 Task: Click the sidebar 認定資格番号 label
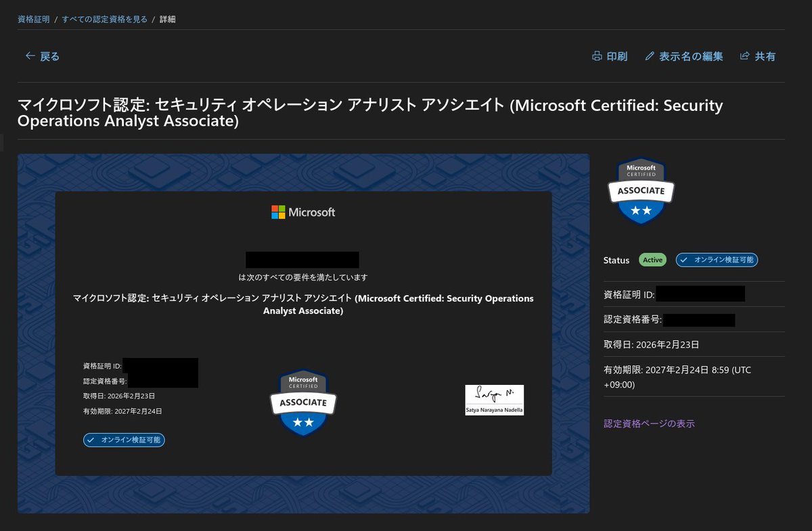[633, 320]
